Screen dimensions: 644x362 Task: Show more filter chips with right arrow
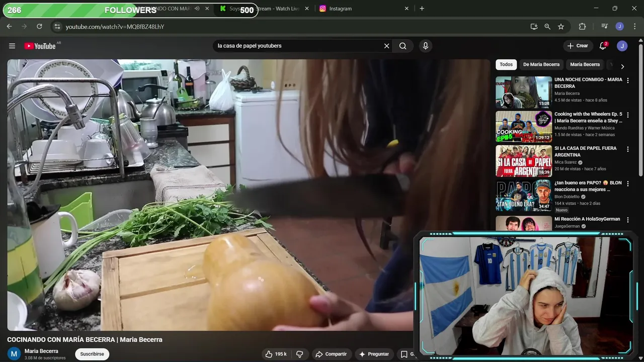622,66
